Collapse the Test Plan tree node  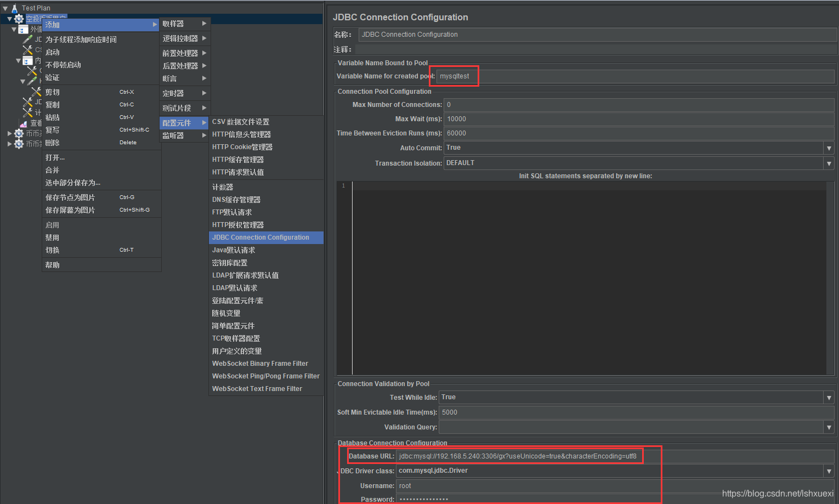pyautogui.click(x=5, y=8)
